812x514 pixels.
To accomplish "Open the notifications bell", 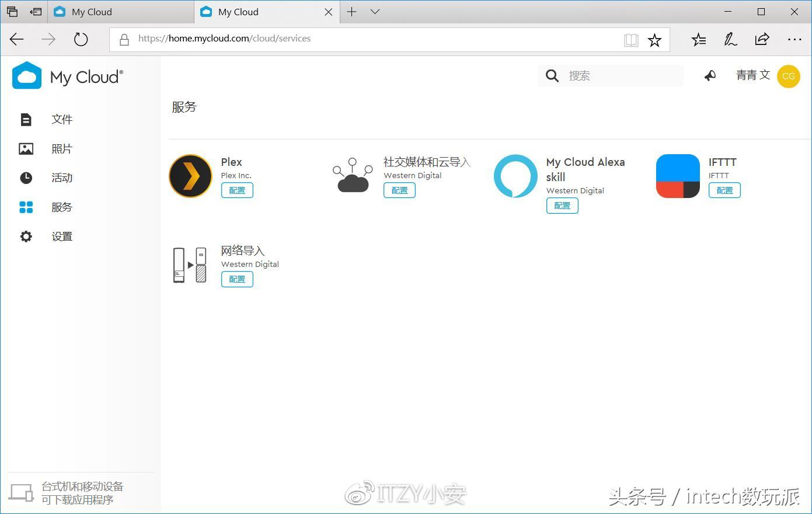I will point(709,75).
